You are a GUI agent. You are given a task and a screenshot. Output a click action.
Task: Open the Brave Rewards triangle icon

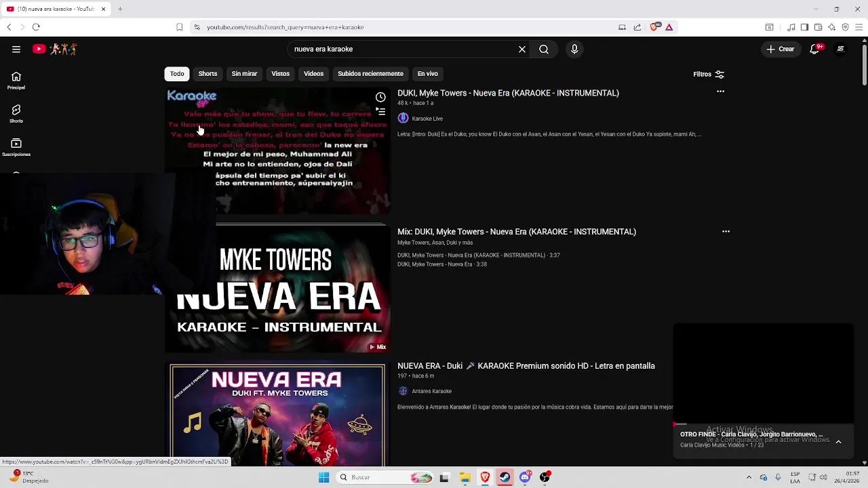pyautogui.click(x=669, y=27)
